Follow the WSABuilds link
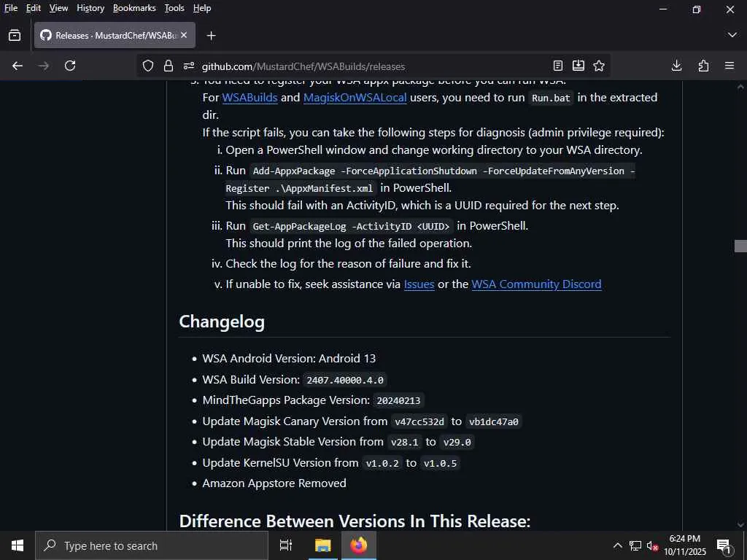This screenshot has width=747, height=560. pyautogui.click(x=249, y=98)
